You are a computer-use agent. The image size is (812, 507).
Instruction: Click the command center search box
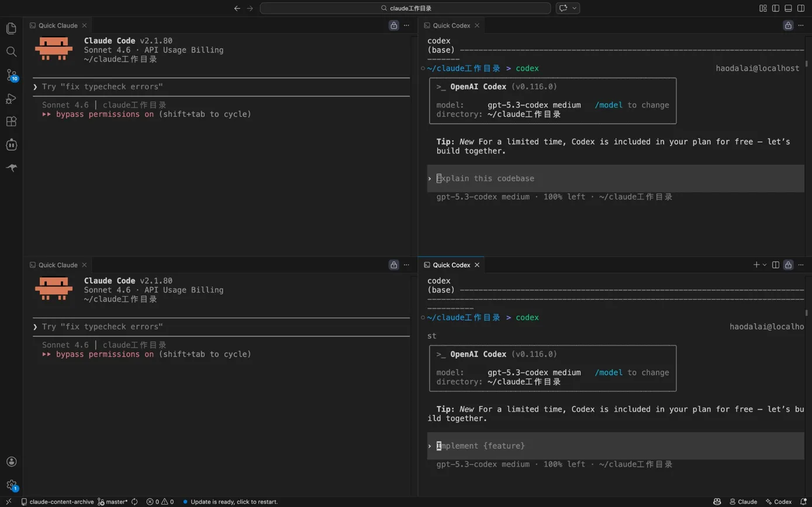click(405, 8)
